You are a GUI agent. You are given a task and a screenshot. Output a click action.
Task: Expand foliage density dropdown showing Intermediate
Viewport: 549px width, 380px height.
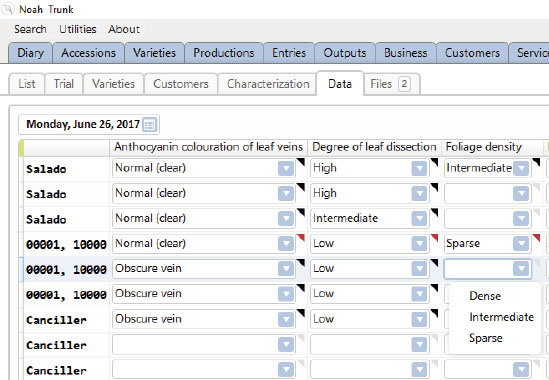tap(521, 168)
